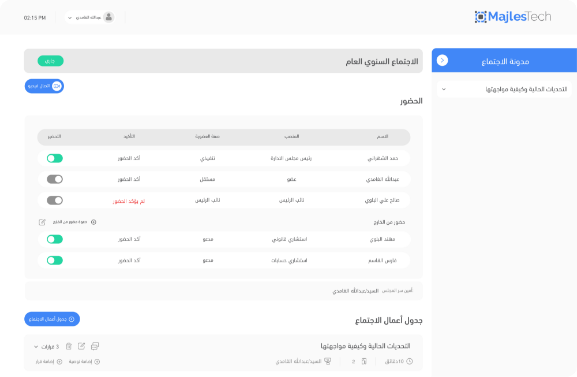Screen dimensions: 577x377
Task: Click the board secretary name line
Action: pyautogui.click(x=372, y=291)
